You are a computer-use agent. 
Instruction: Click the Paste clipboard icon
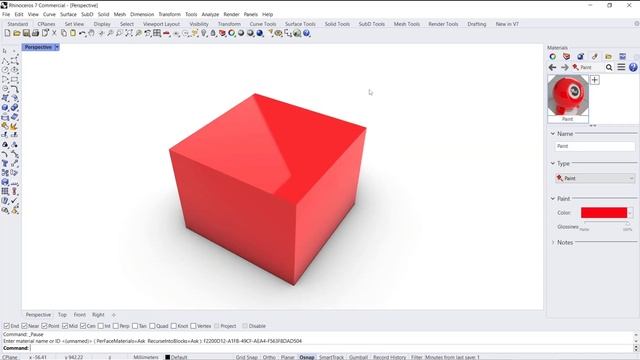pos(73,33)
